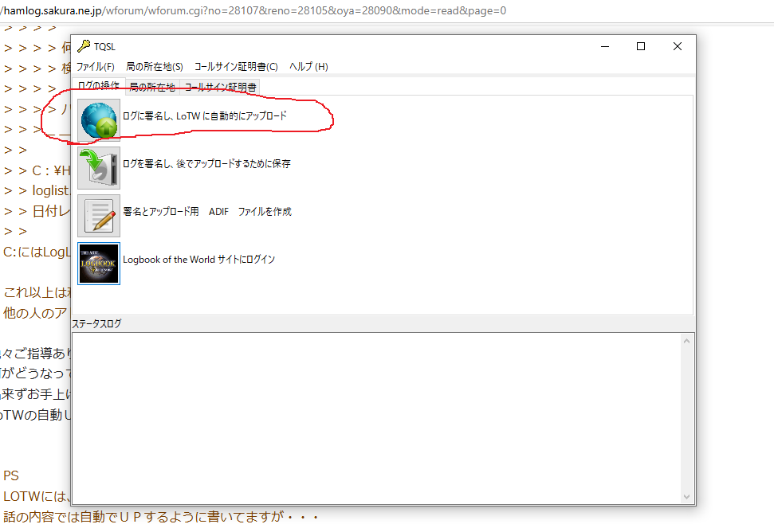Click the globe icon to upload log to LoTW
The image size is (774, 532).
[99, 120]
